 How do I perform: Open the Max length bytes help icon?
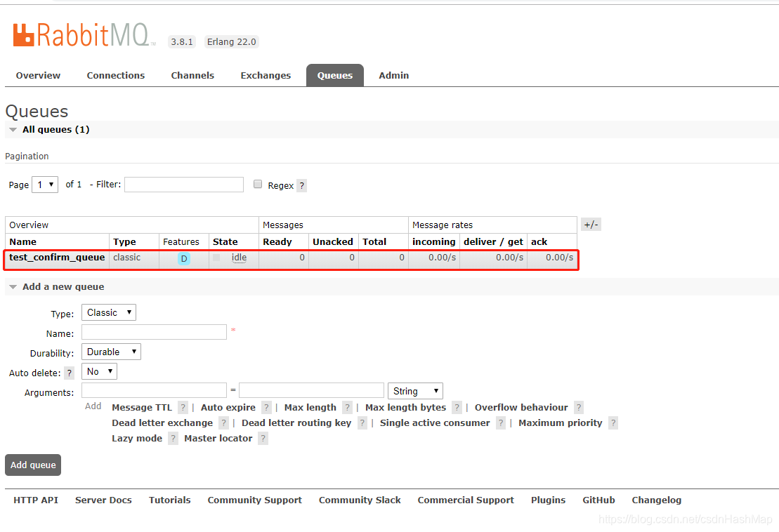click(x=457, y=408)
